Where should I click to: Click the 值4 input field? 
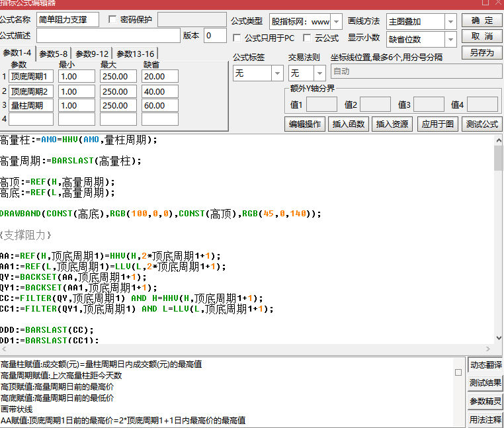click(482, 105)
